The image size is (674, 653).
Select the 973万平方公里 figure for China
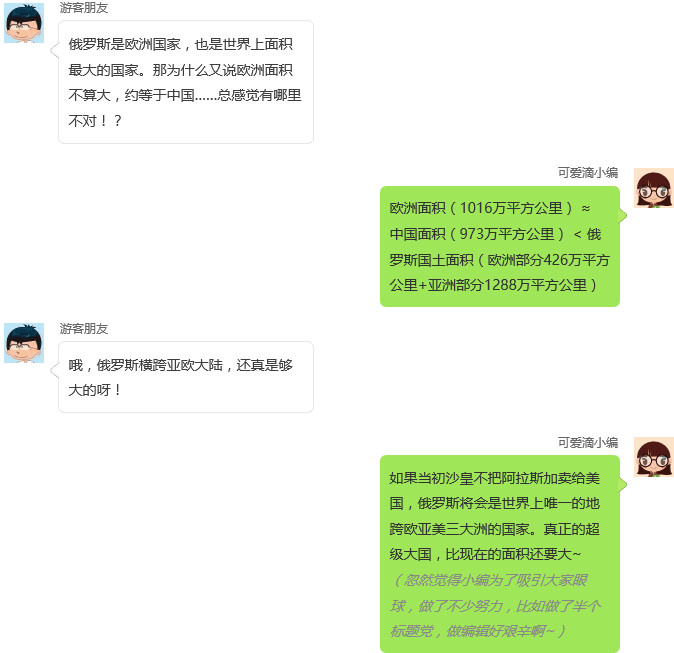[x=507, y=234]
